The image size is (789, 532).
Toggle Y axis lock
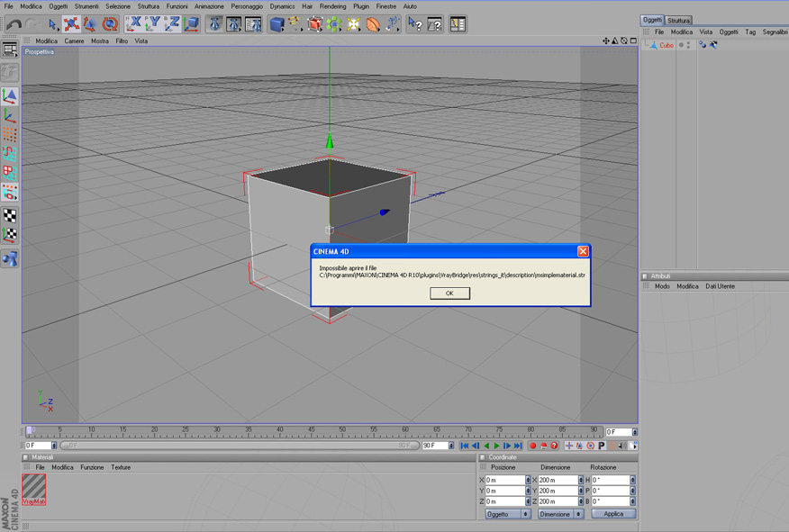point(153,24)
